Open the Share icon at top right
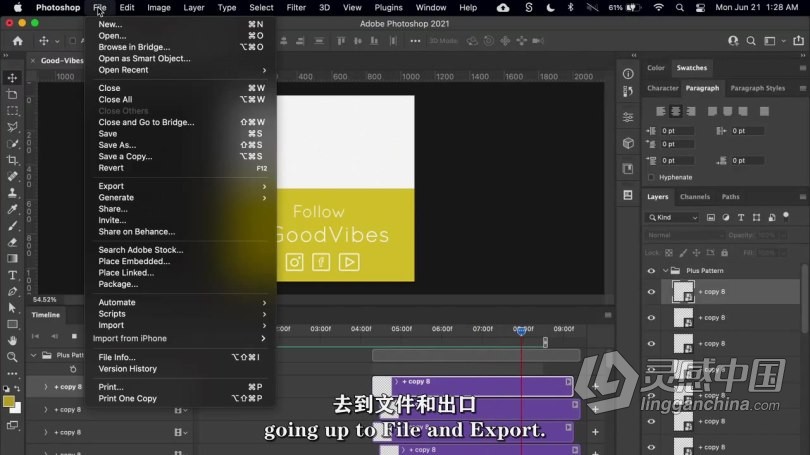The width and height of the screenshot is (810, 455). click(x=799, y=40)
